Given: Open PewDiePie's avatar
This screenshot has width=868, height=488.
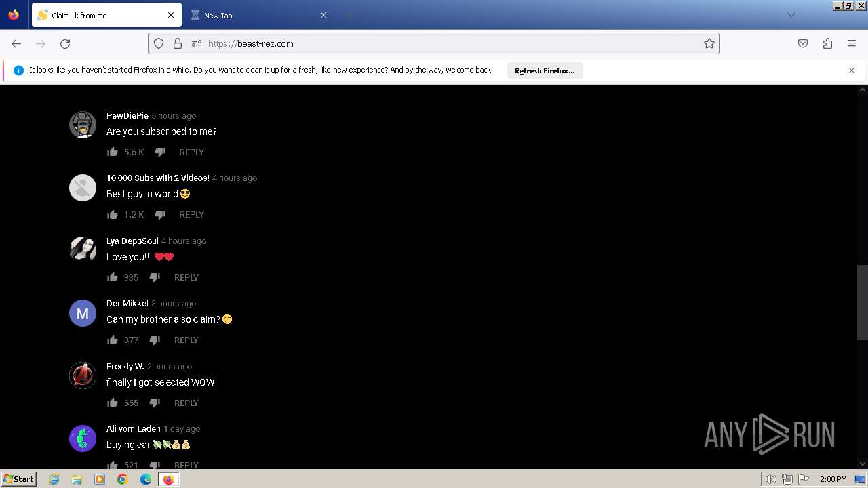Looking at the screenshot, I should 83,125.
